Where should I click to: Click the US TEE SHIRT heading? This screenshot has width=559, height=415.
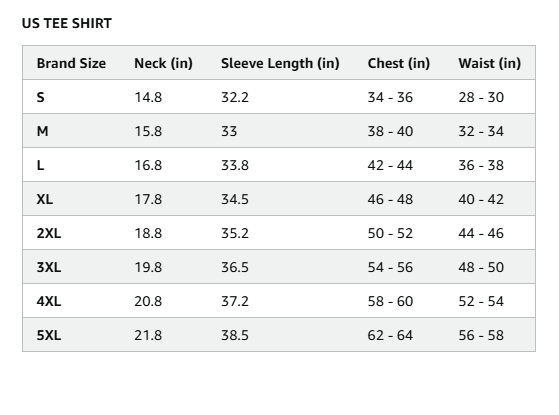[x=67, y=24]
